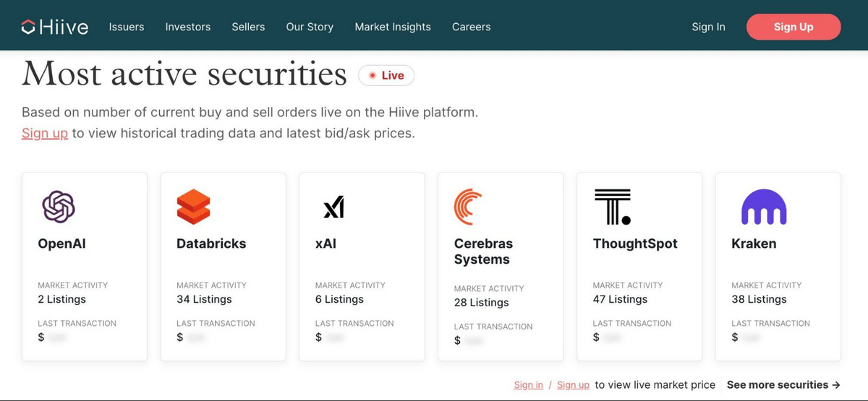Select the 28 Listings value

(481, 303)
